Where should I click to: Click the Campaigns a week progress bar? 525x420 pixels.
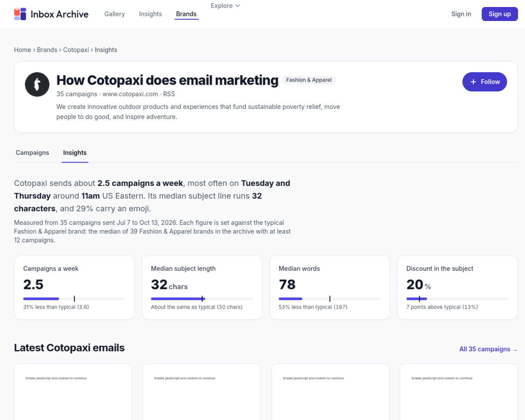click(x=74, y=299)
